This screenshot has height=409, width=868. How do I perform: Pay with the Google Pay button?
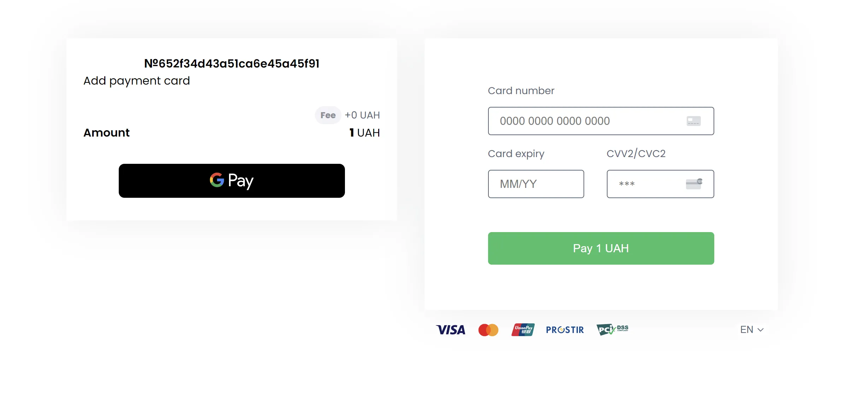(x=231, y=181)
